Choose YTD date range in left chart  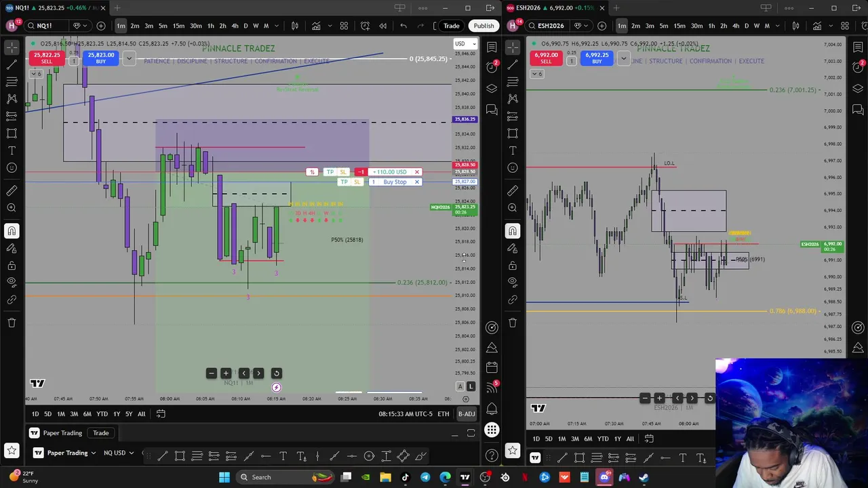pyautogui.click(x=102, y=414)
